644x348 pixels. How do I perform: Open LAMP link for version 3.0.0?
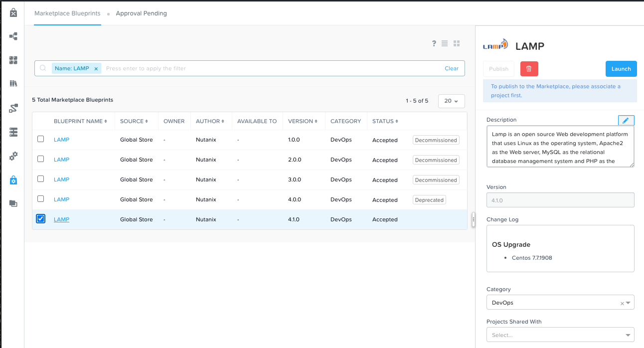coord(61,179)
